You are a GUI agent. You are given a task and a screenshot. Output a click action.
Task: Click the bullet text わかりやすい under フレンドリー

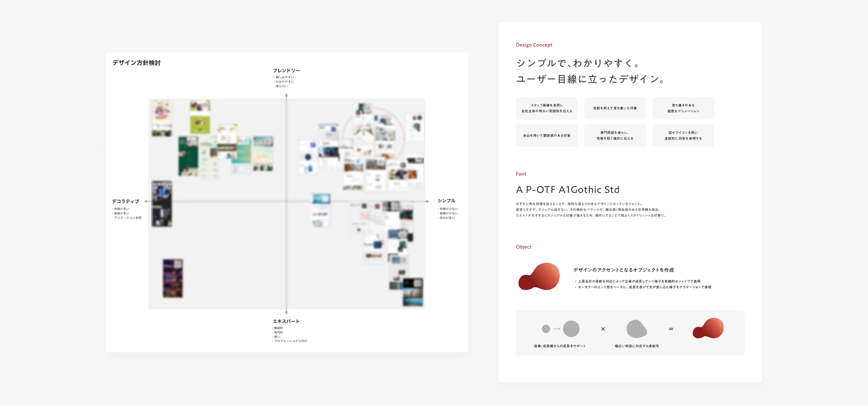(x=284, y=82)
